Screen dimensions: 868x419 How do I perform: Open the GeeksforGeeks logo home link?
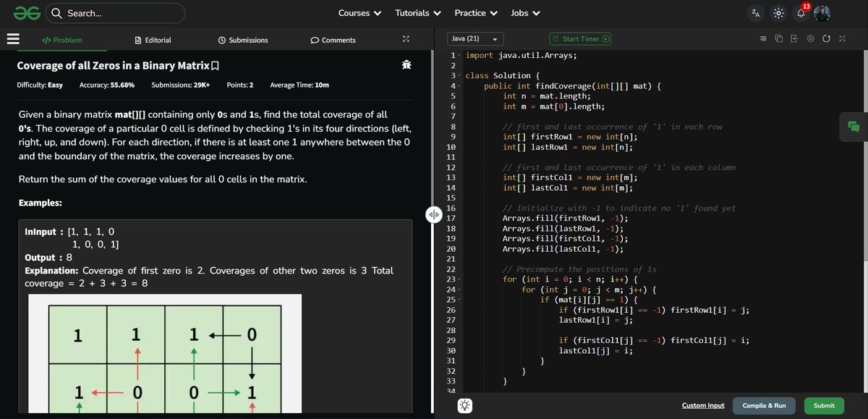(26, 12)
